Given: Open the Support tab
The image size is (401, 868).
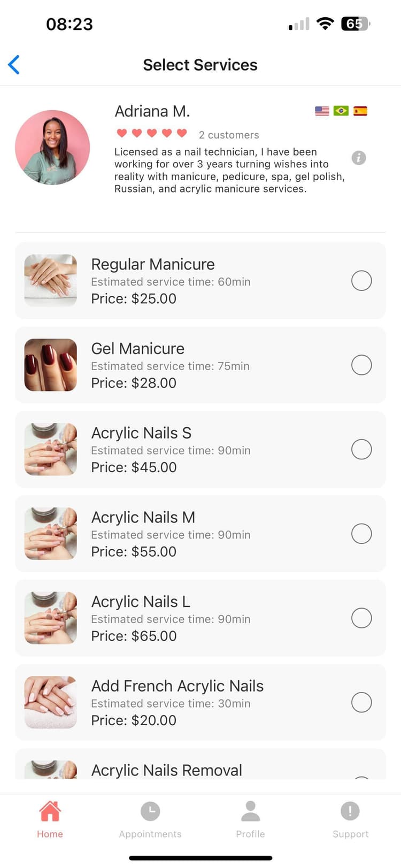Looking at the screenshot, I should pos(350,819).
